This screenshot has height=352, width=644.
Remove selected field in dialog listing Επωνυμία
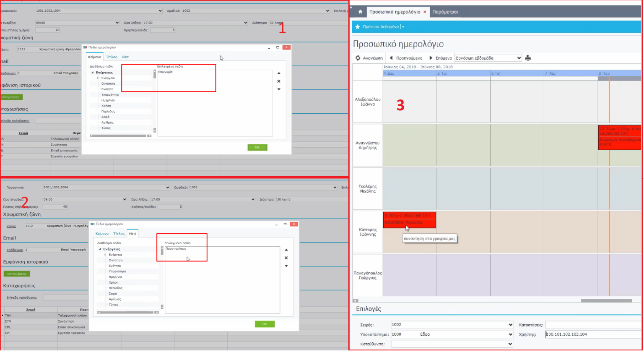point(279,81)
